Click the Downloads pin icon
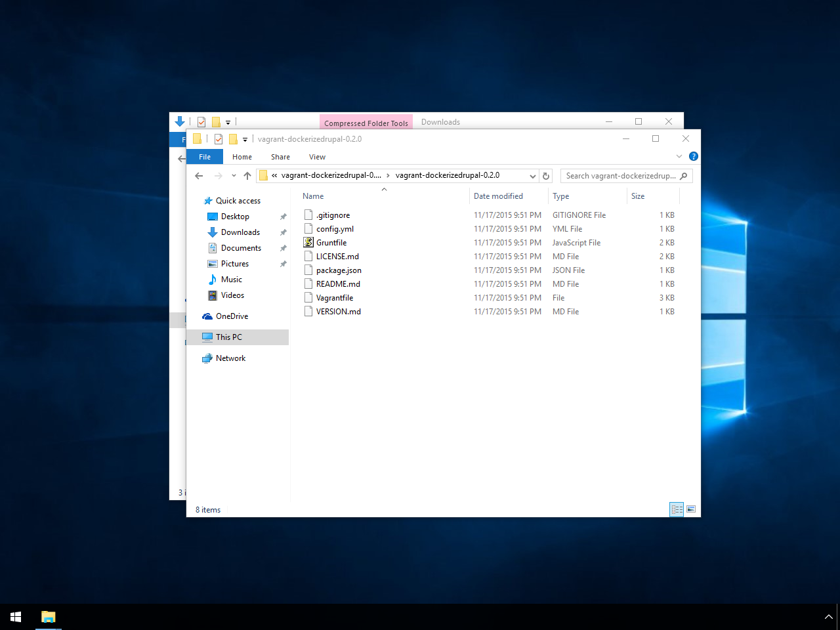Viewport: 840px width, 630px height. 283,232
